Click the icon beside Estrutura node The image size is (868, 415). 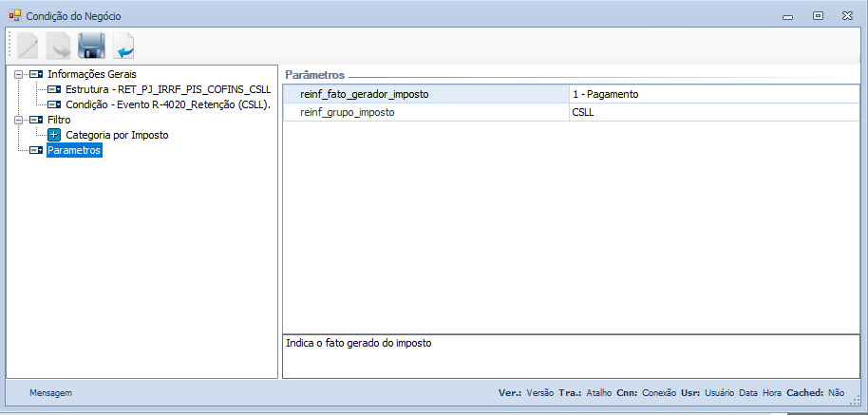[x=54, y=89]
